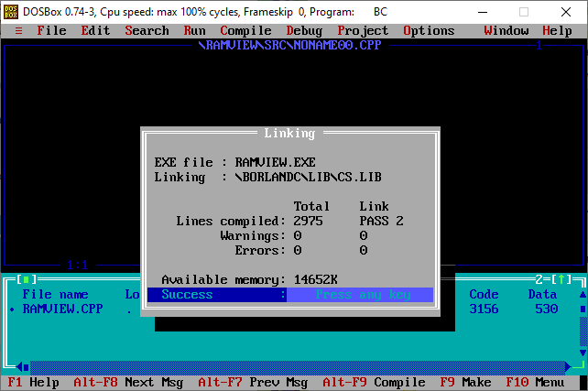Click the PASS 2 link status
This screenshot has width=588, height=391.
tap(381, 222)
